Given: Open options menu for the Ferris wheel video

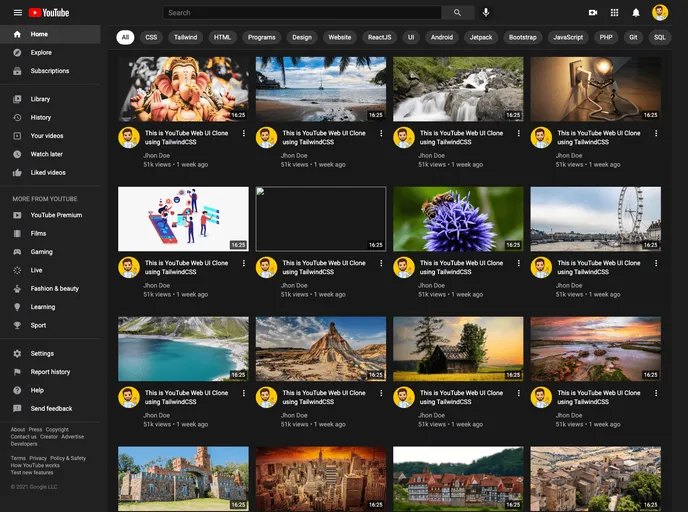Looking at the screenshot, I should coord(656,263).
